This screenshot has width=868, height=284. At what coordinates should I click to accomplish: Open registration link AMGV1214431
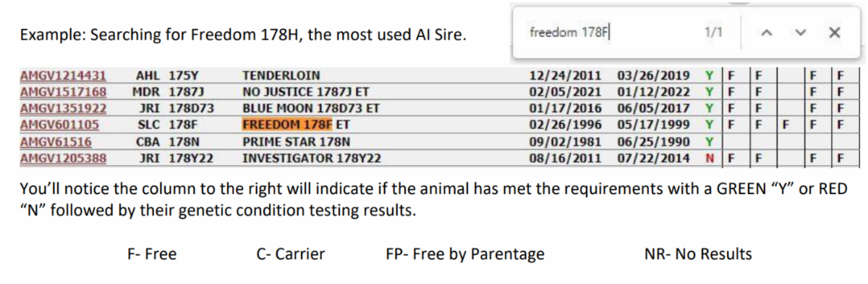[63, 75]
